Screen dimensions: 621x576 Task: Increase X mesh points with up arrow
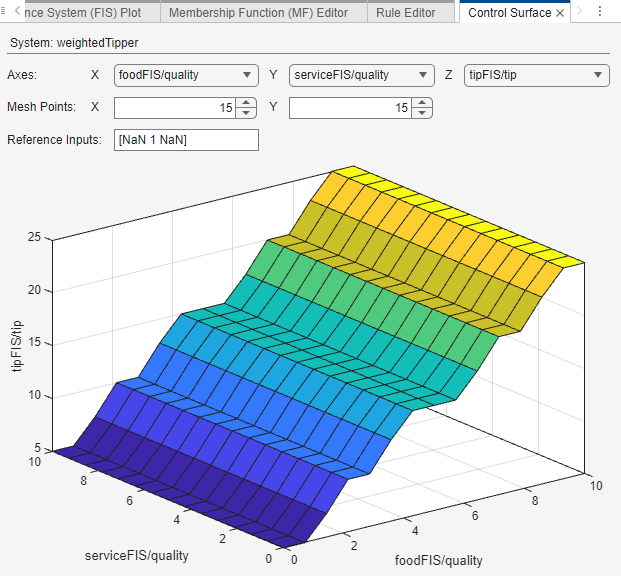246,103
